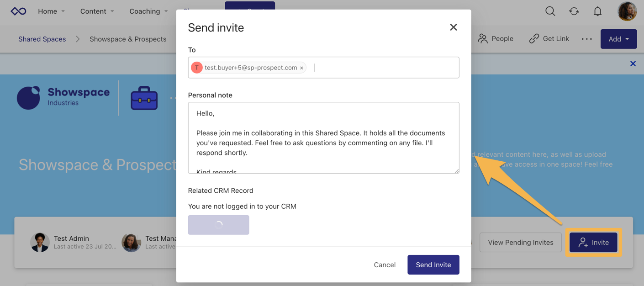Click the briefcase icon beside Showspace Industries
Screen dimensions: 644x286
(144, 98)
